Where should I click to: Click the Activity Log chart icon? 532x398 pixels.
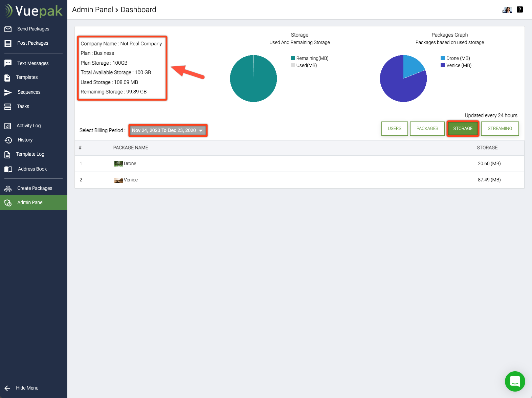[x=8, y=126]
